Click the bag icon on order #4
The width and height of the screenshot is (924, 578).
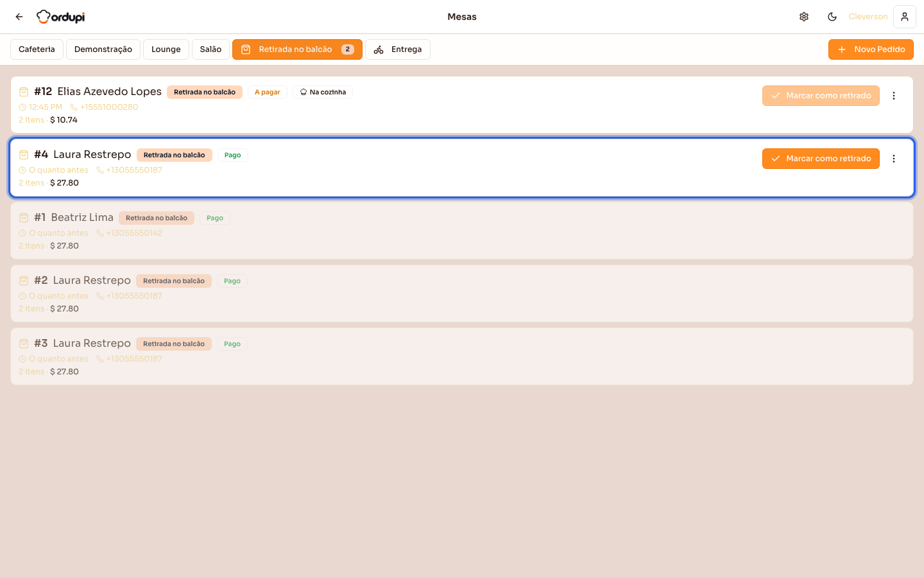24,155
